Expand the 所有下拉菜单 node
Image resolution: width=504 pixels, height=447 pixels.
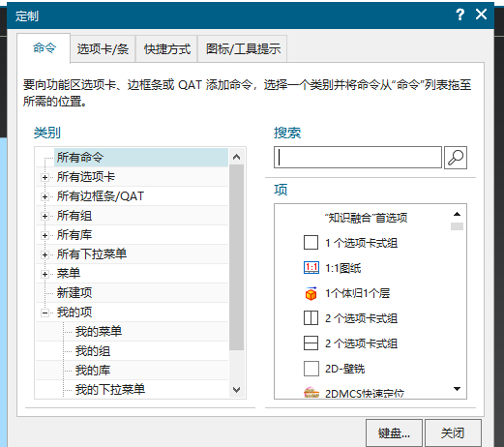pos(44,254)
